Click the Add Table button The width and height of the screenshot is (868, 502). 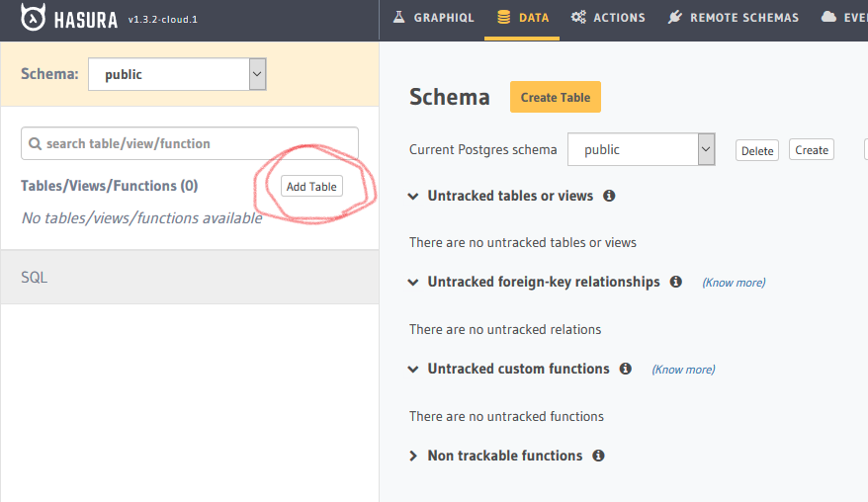tap(311, 187)
